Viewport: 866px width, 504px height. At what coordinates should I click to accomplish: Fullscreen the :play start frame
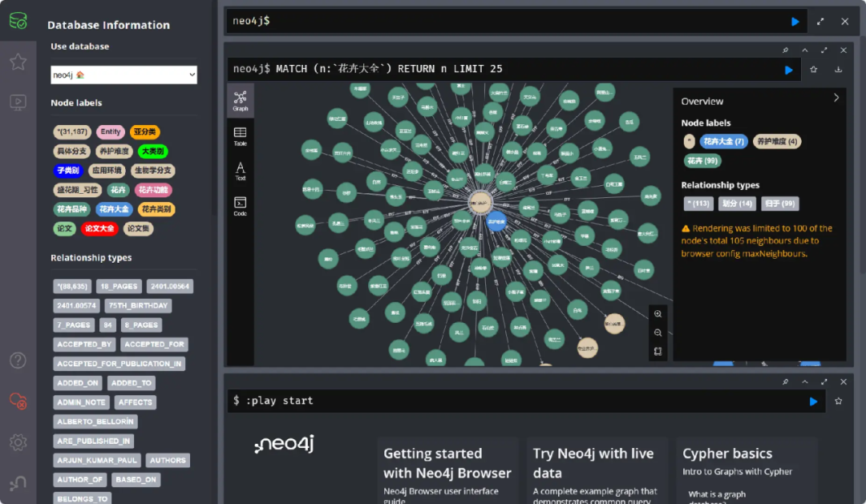click(x=824, y=382)
